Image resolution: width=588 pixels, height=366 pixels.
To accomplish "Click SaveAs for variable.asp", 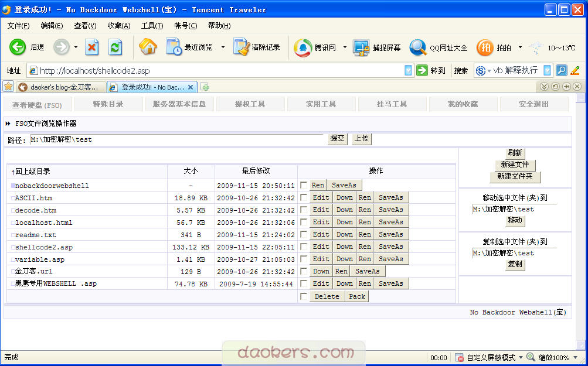I will pos(391,259).
